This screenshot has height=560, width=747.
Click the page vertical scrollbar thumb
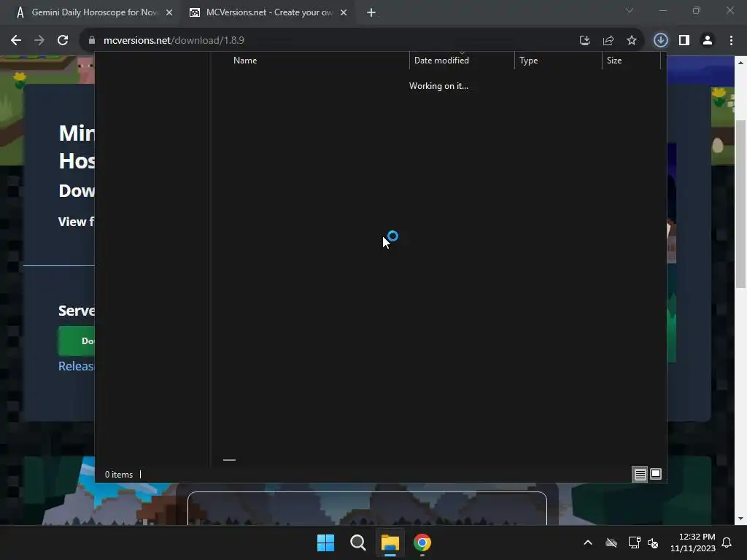pyautogui.click(x=741, y=205)
